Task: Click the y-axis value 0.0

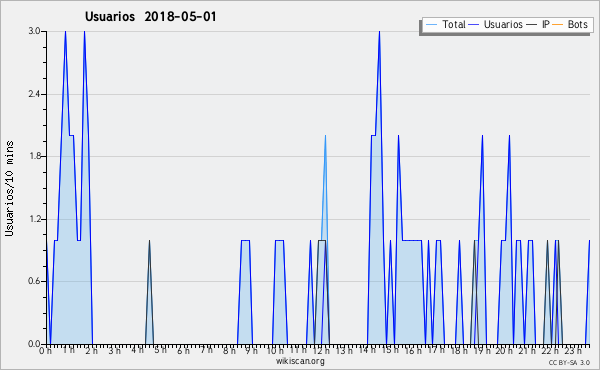Action: 34,344
